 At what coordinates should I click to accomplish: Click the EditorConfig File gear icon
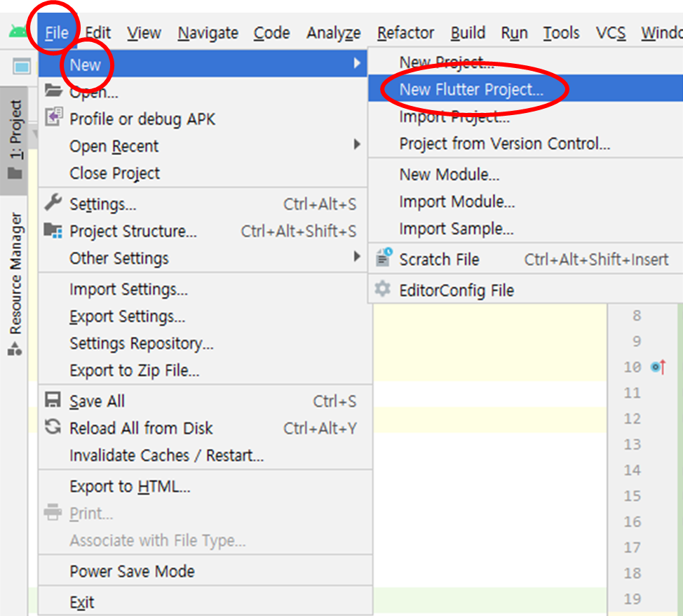[x=383, y=289]
